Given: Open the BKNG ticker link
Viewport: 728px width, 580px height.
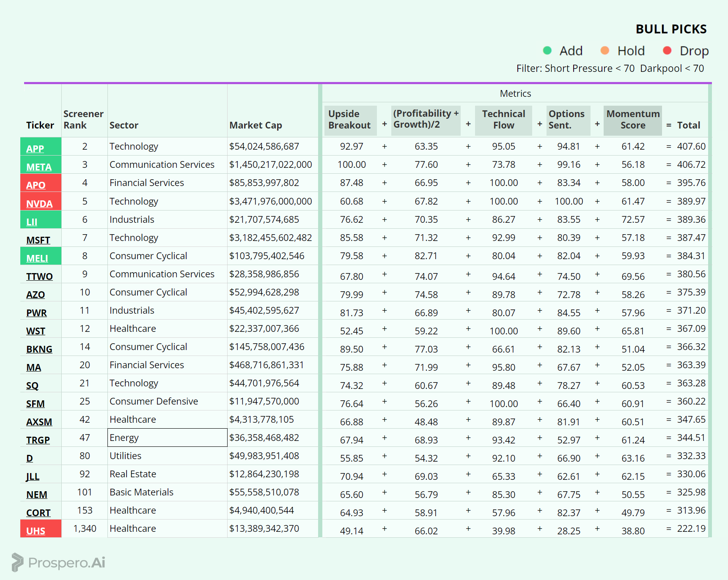Looking at the screenshot, I should (x=39, y=349).
